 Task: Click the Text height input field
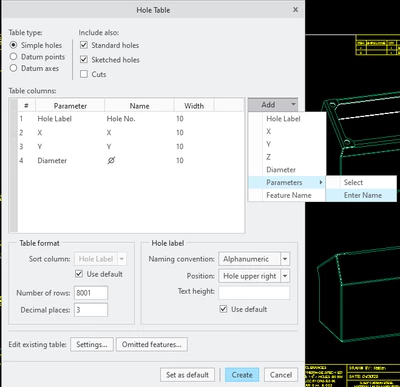[x=254, y=292]
